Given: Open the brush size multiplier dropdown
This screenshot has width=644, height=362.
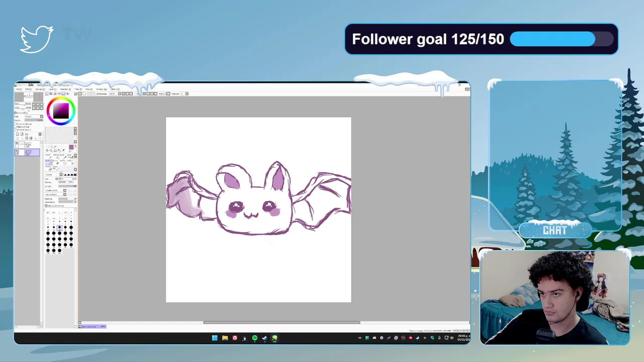Looking at the screenshot, I should click(56, 179).
